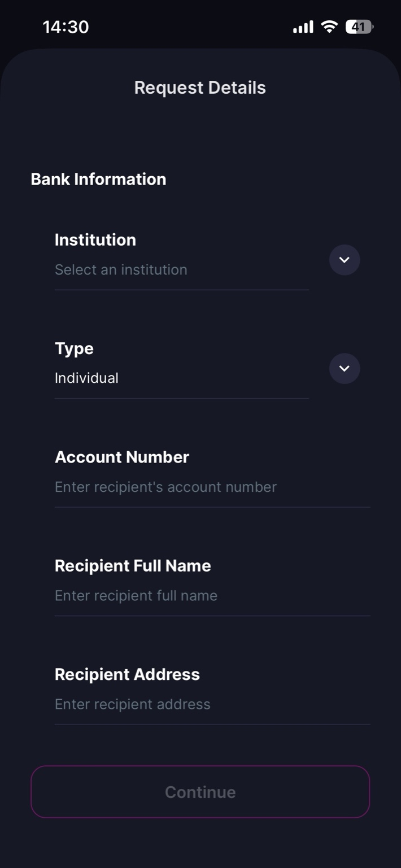Tap the Account Number label
This screenshot has height=868, width=401.
(122, 457)
